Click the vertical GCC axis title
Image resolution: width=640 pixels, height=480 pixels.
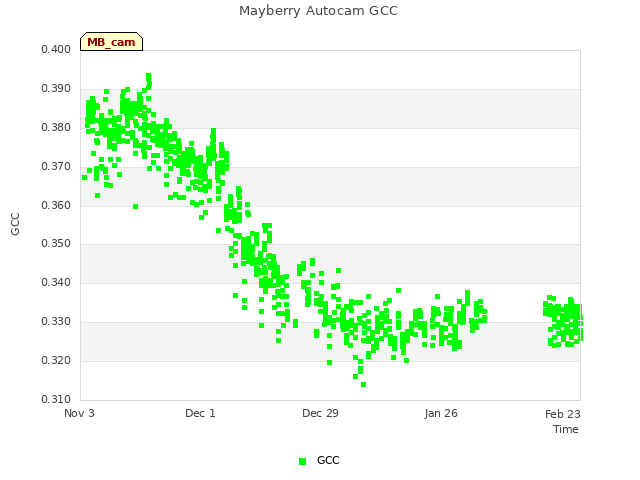coord(15,224)
